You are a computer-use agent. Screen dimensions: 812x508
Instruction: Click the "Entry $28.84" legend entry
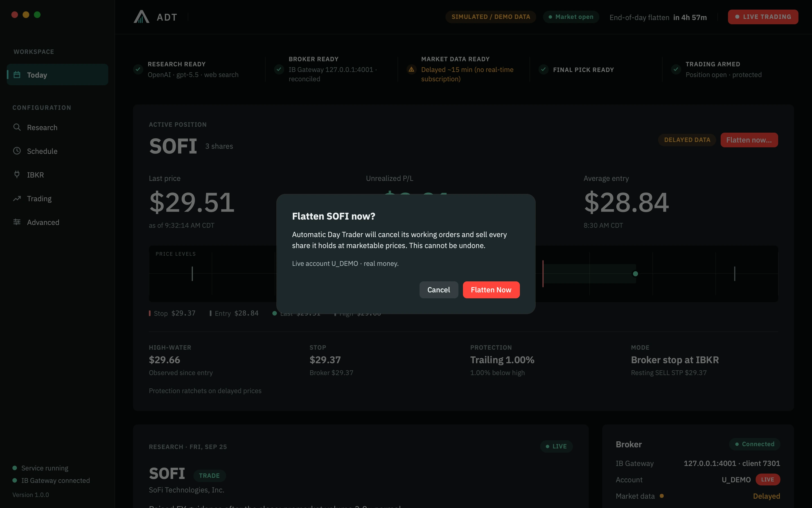(234, 313)
